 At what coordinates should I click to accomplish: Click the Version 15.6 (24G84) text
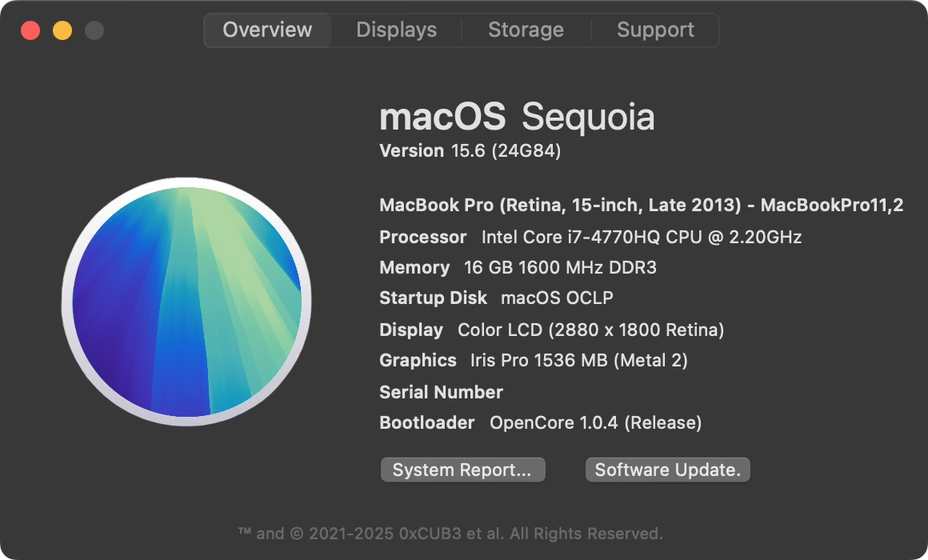[470, 151]
